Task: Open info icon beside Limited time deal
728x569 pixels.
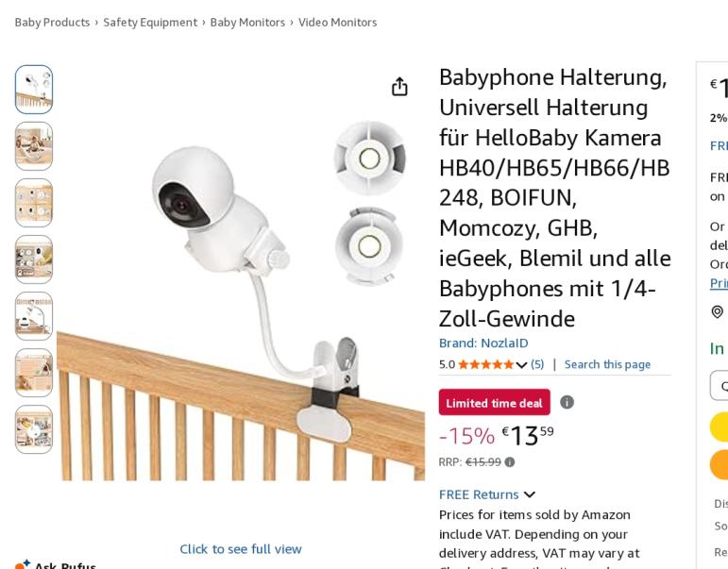Action: (x=567, y=402)
